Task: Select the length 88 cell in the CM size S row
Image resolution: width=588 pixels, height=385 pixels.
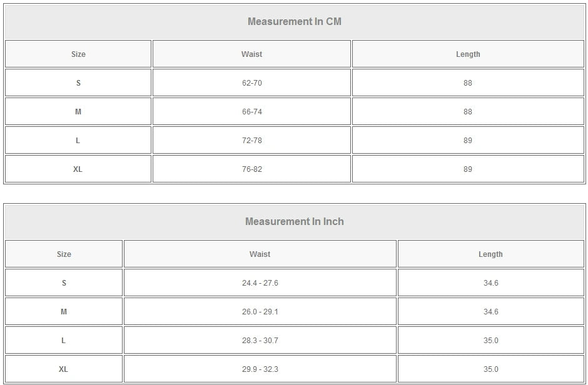Action: (468, 83)
